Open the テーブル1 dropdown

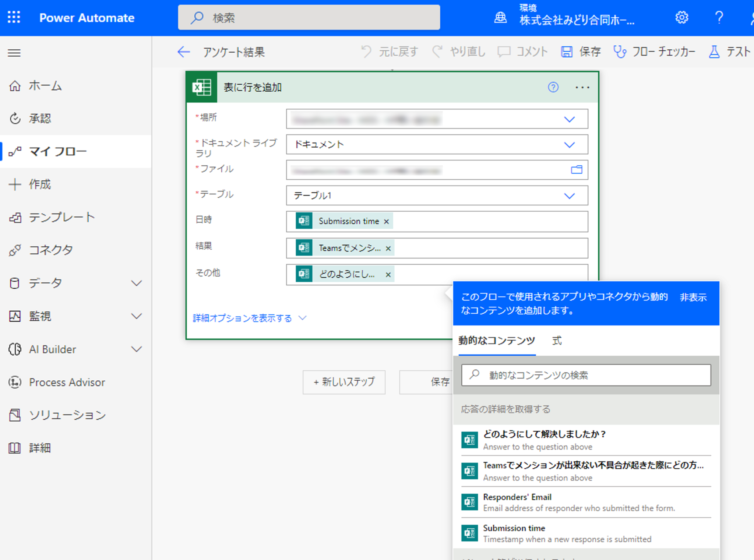click(570, 196)
